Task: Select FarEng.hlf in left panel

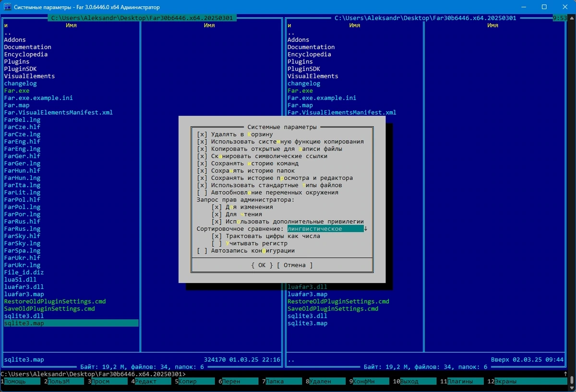Action: [22, 142]
